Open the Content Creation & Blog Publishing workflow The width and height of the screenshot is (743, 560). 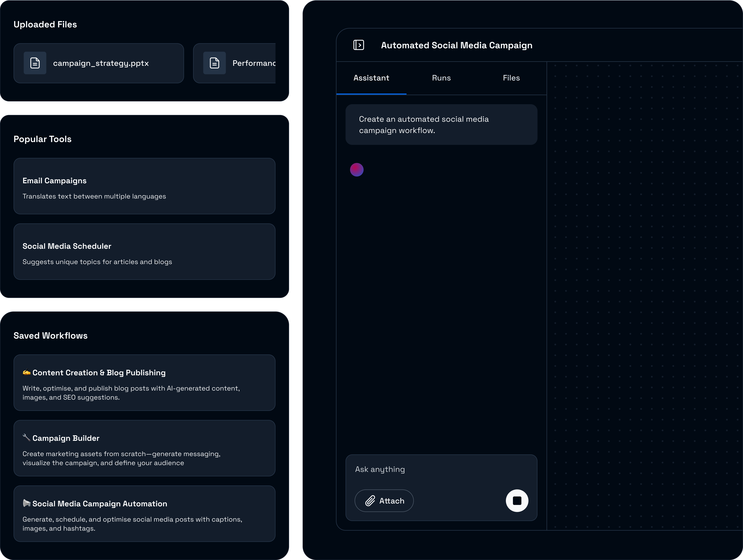click(x=144, y=383)
